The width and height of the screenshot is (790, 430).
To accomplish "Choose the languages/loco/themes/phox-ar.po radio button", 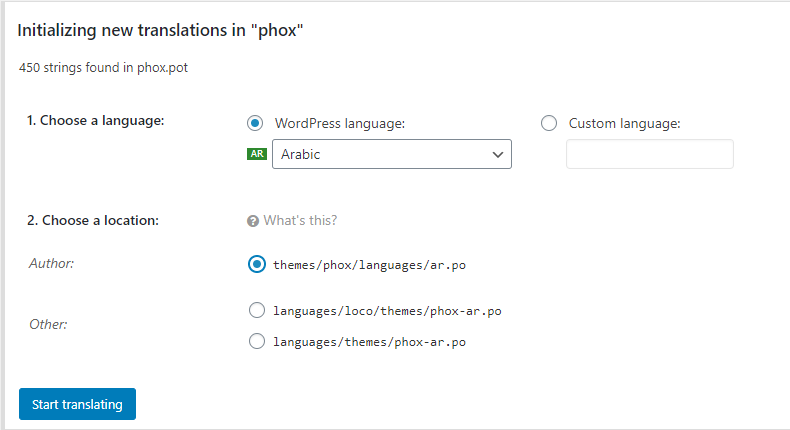I will [x=257, y=310].
